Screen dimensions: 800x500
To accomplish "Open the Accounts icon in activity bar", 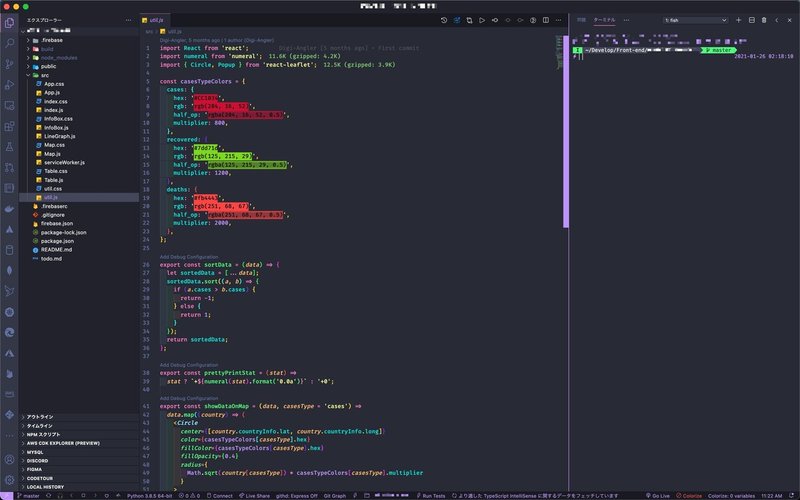I will tap(9, 459).
